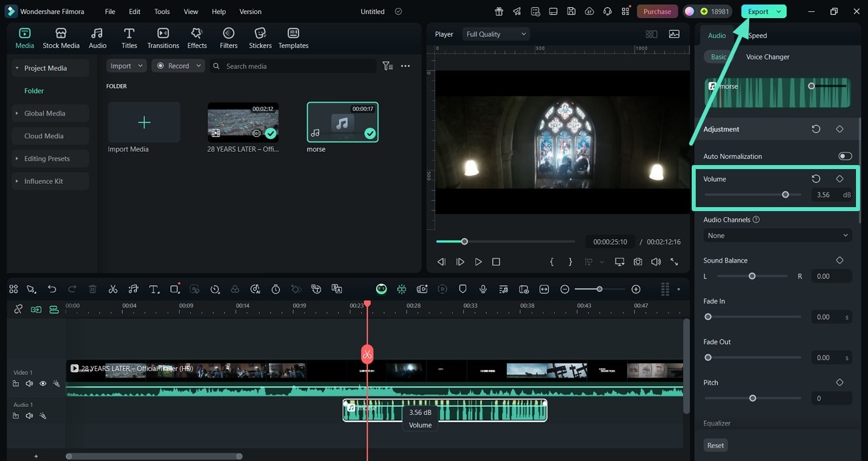Select the morse audio thumbnail in media folder
This screenshot has width=868, height=461.
(343, 122)
